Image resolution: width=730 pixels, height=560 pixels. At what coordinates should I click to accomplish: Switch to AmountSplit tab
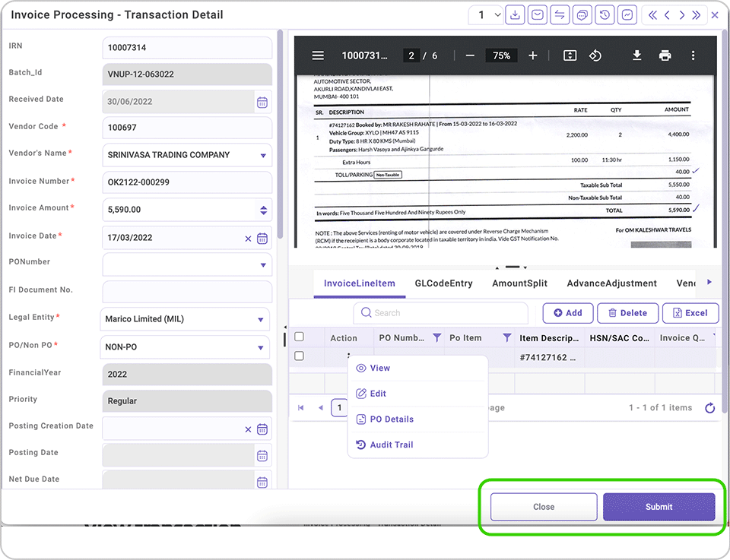coord(519,283)
